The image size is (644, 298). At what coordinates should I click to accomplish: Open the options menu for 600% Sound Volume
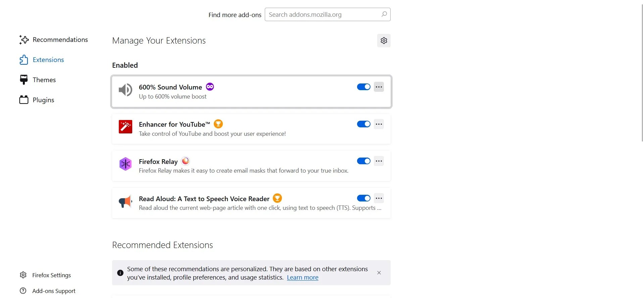point(379,87)
